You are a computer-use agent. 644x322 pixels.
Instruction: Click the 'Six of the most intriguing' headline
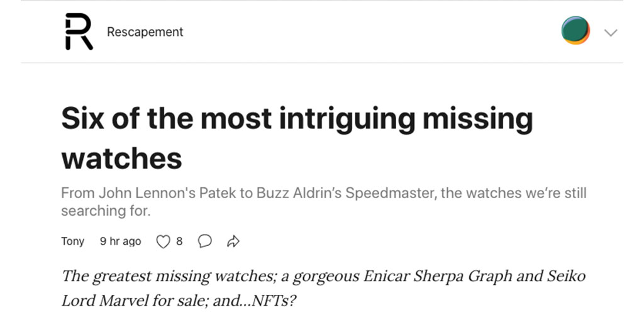(x=296, y=119)
